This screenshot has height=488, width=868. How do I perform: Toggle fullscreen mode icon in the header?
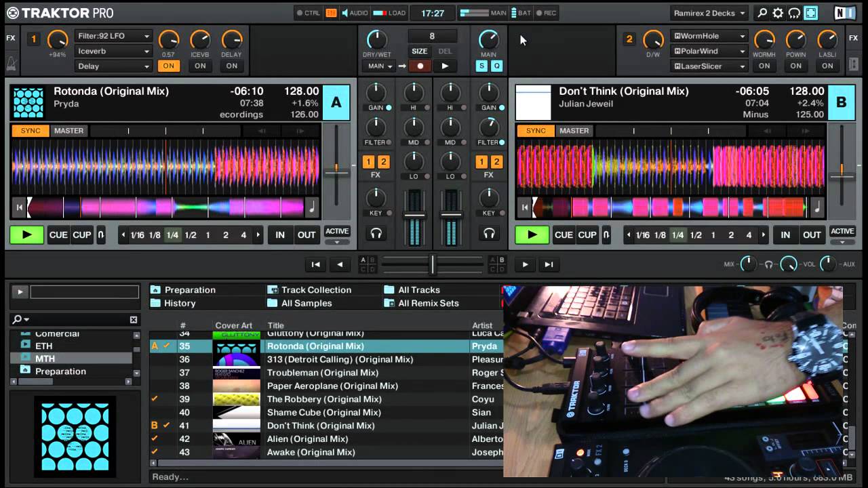(x=810, y=13)
